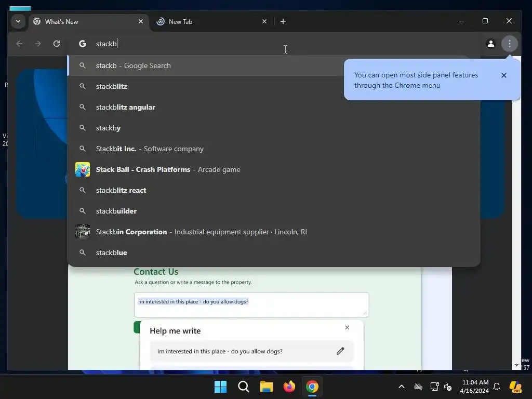Close the What's New tab
The image size is (532, 399).
coord(141,21)
